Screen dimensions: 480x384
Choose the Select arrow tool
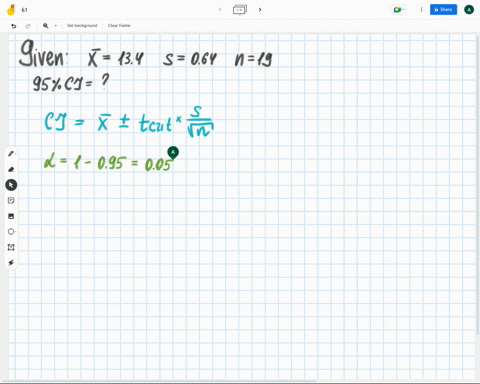(11, 185)
